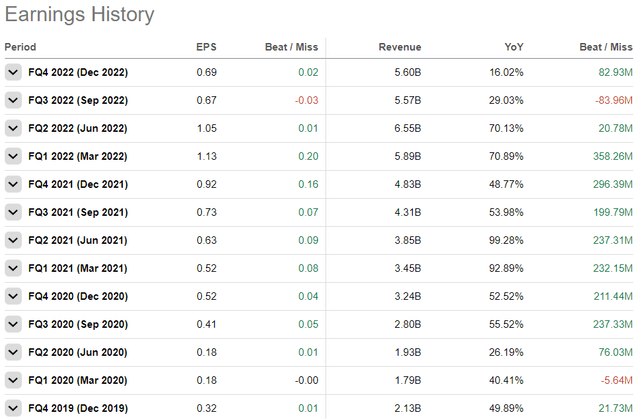The height and width of the screenshot is (420, 640).
Task: Expand the FQ1 2022 (Mar 2022) row
Action: coord(13,157)
